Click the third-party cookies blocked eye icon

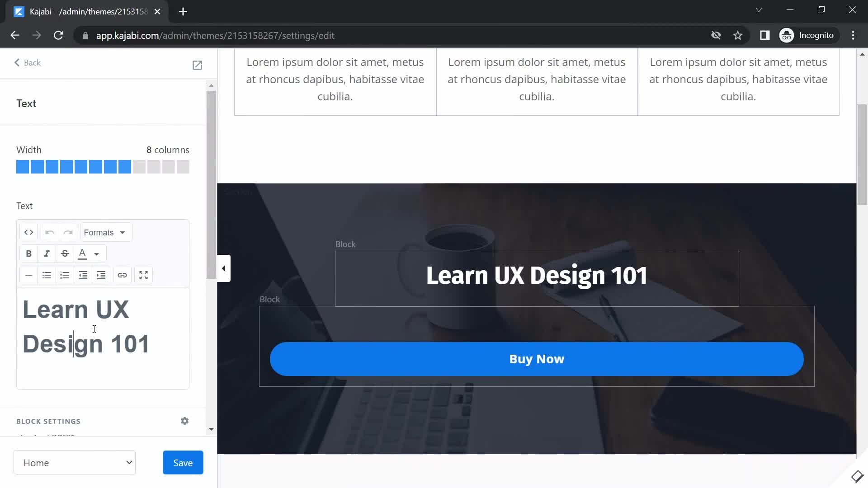(x=716, y=35)
